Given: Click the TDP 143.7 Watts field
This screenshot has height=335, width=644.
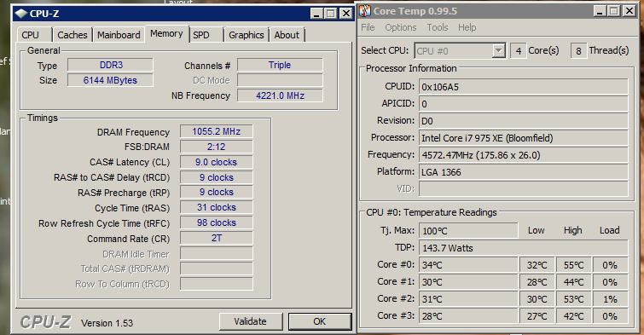Looking at the screenshot, I should point(523,248).
